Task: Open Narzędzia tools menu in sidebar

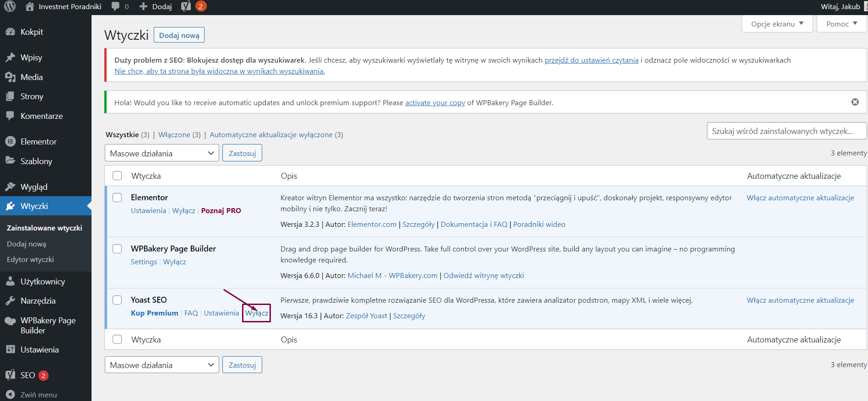Action: pyautogui.click(x=38, y=301)
